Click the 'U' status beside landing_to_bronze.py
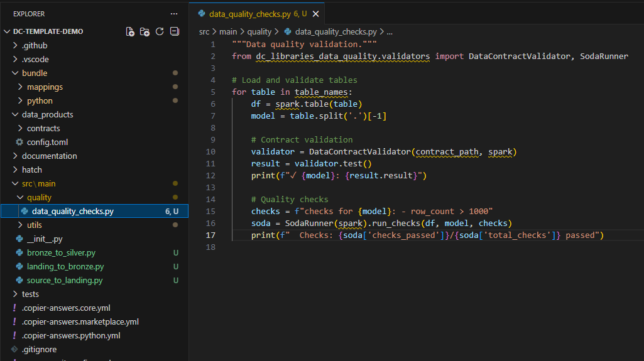644x361 pixels. (176, 267)
